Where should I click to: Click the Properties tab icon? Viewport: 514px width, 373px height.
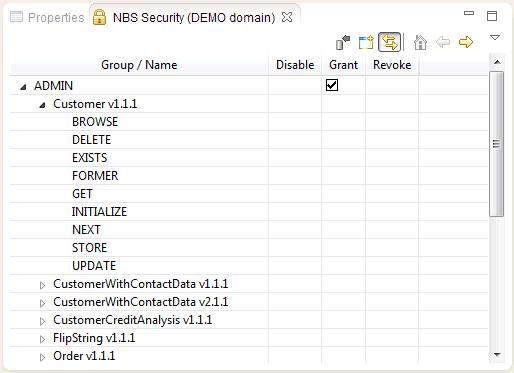[x=16, y=17]
